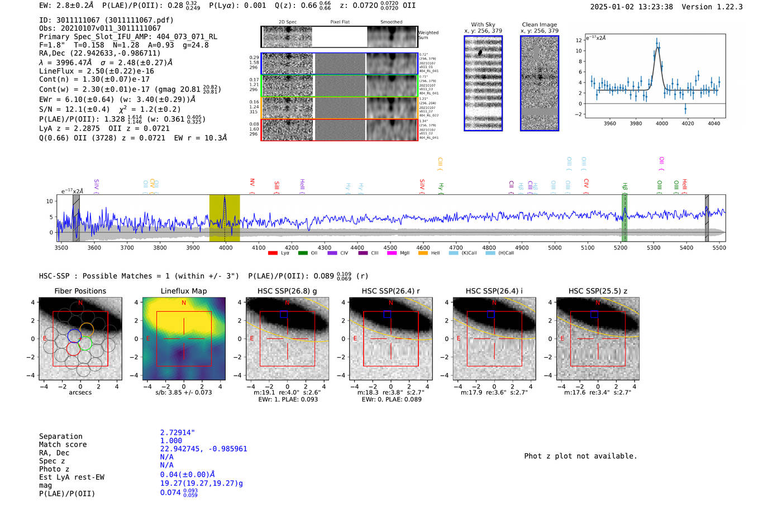
Task: Click the timestamp 2025-01-02 13:23:38
Action: click(632, 7)
